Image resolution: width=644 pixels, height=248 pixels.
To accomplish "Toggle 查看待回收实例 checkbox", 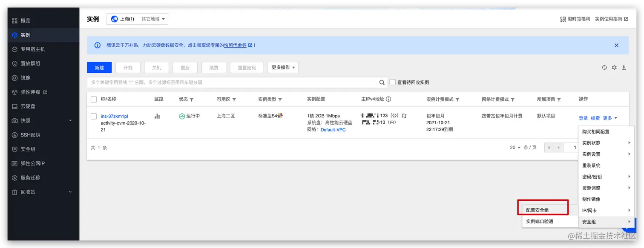I will click(x=393, y=83).
